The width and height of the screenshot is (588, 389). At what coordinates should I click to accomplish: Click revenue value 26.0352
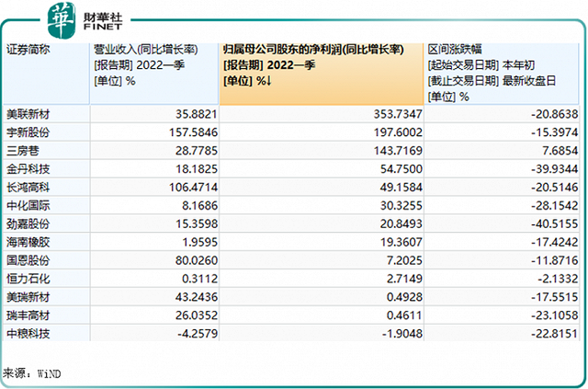click(197, 315)
